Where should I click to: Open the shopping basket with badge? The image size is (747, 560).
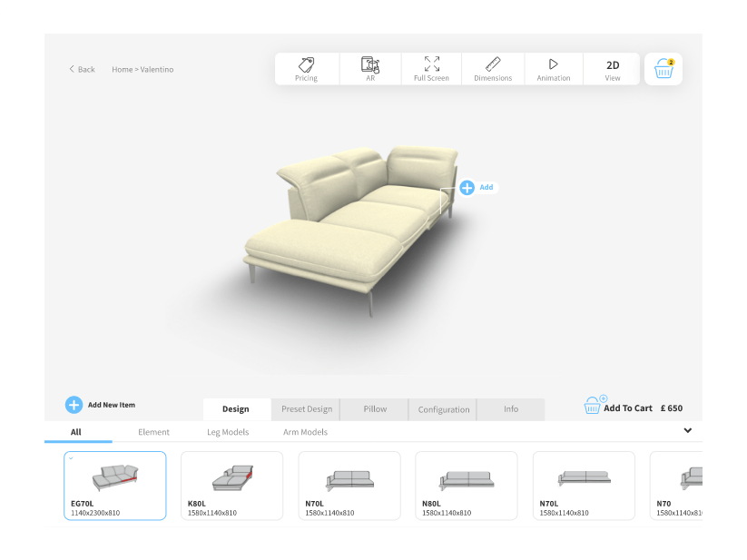pos(663,69)
